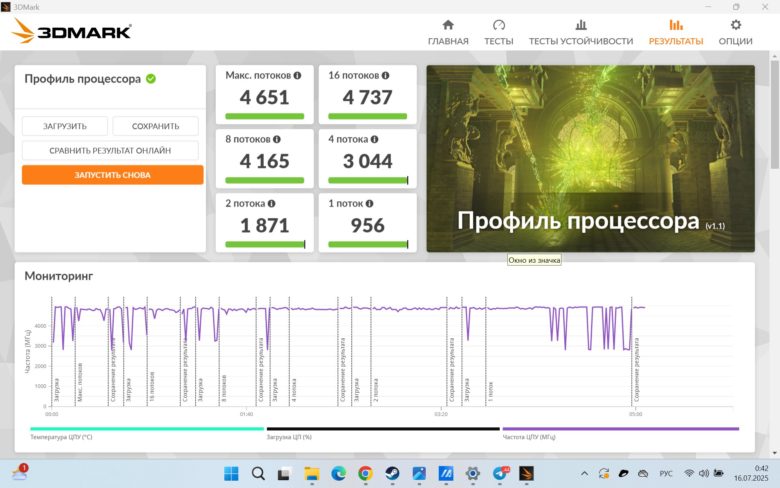Click the vertical scrollbar of results page
Viewport: 780px width, 488px height.
(x=775, y=114)
